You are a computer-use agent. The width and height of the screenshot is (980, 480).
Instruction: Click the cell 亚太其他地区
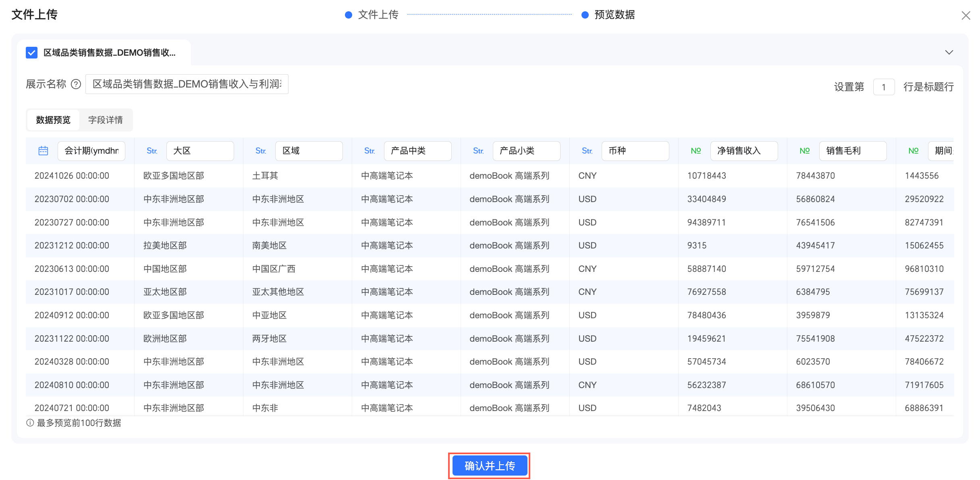tap(278, 292)
